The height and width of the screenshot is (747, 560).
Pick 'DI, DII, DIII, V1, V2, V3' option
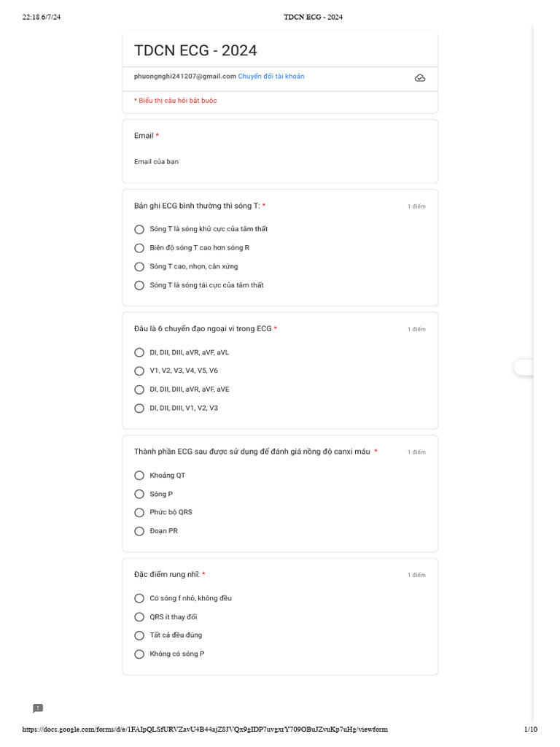pos(139,409)
